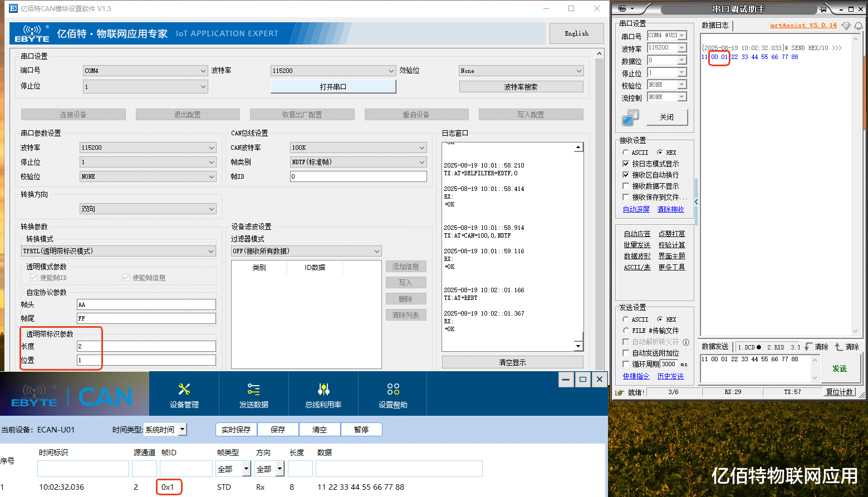Image resolution: width=868 pixels, height=497 pixels.
Task: Enable 接收数据不显示 checkbox
Action: coord(626,186)
